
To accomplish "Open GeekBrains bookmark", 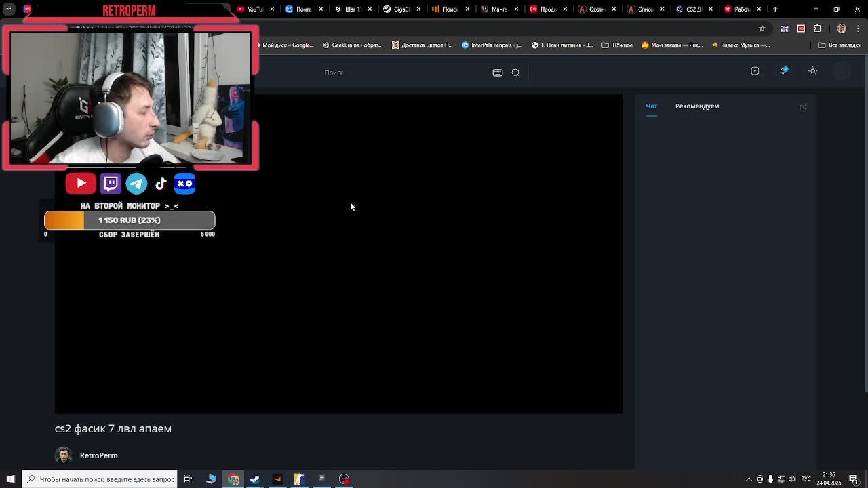I will tap(353, 45).
